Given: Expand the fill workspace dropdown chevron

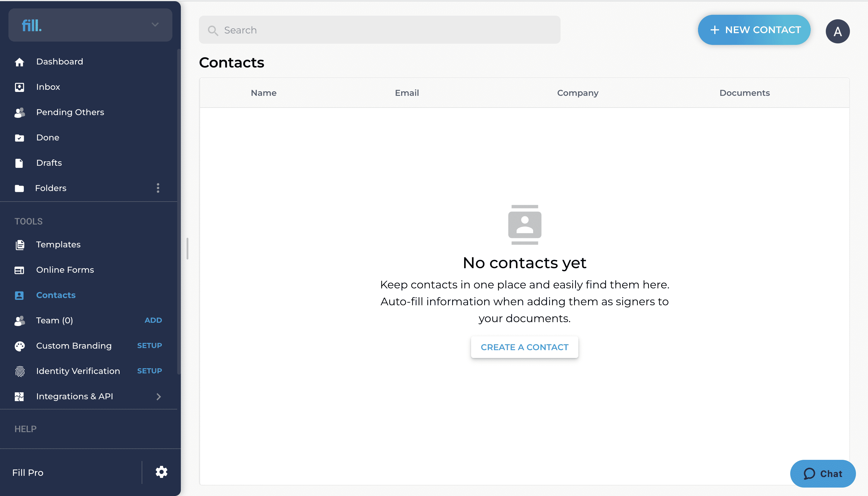Looking at the screenshot, I should point(155,24).
